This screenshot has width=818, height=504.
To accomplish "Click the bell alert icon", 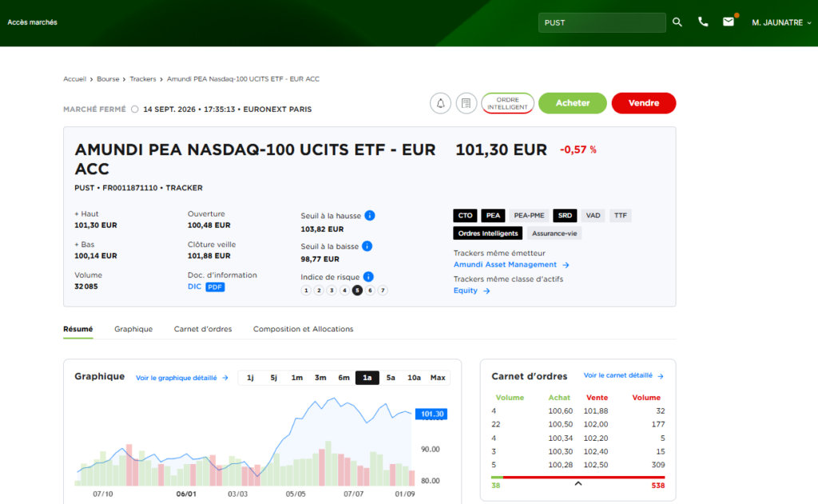I will pyautogui.click(x=440, y=103).
